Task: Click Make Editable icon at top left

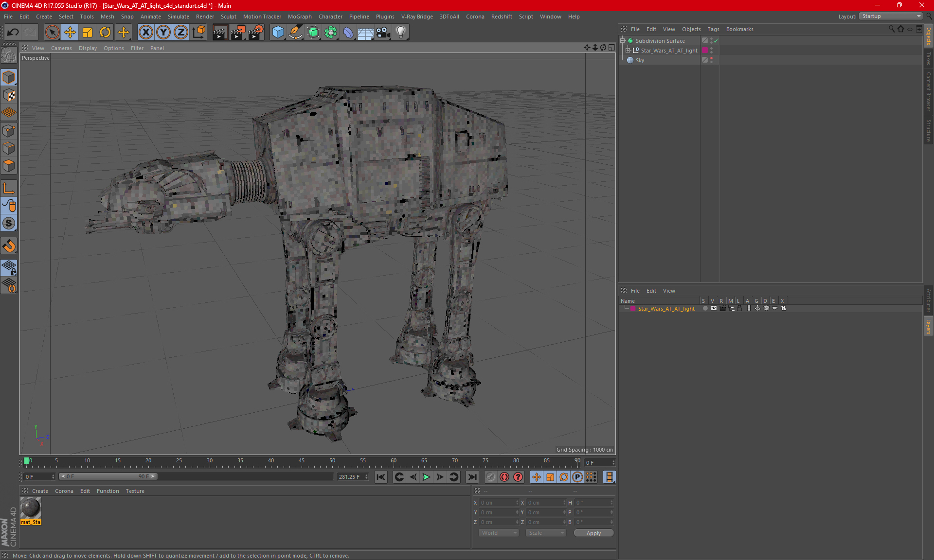Action: [x=9, y=55]
